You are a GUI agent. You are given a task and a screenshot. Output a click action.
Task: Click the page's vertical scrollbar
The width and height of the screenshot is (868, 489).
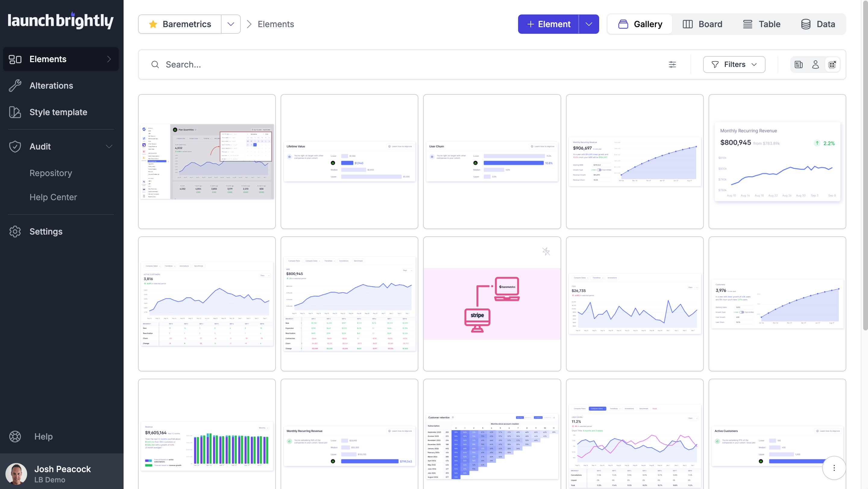coord(865,165)
